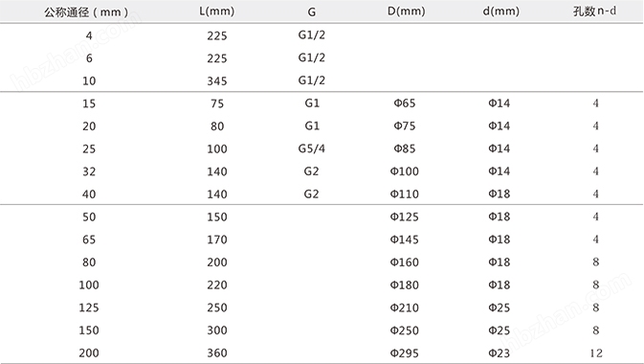Click the 75 length value
Image resolution: width=644 pixels, height=364 pixels.
(x=217, y=103)
